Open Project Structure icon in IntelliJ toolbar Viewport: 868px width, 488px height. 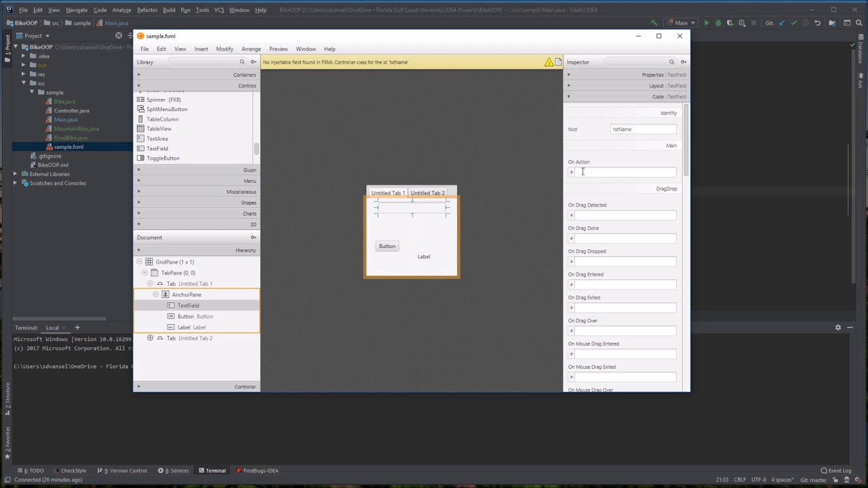832,23
